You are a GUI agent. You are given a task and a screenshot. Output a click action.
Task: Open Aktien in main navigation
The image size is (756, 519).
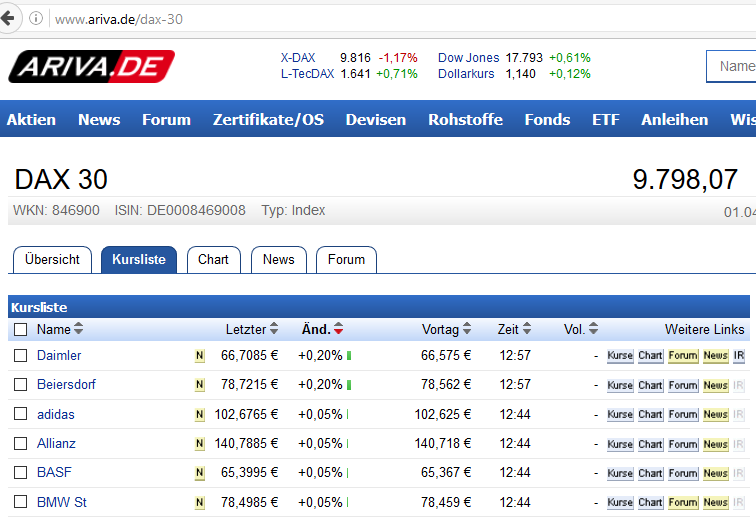31,119
